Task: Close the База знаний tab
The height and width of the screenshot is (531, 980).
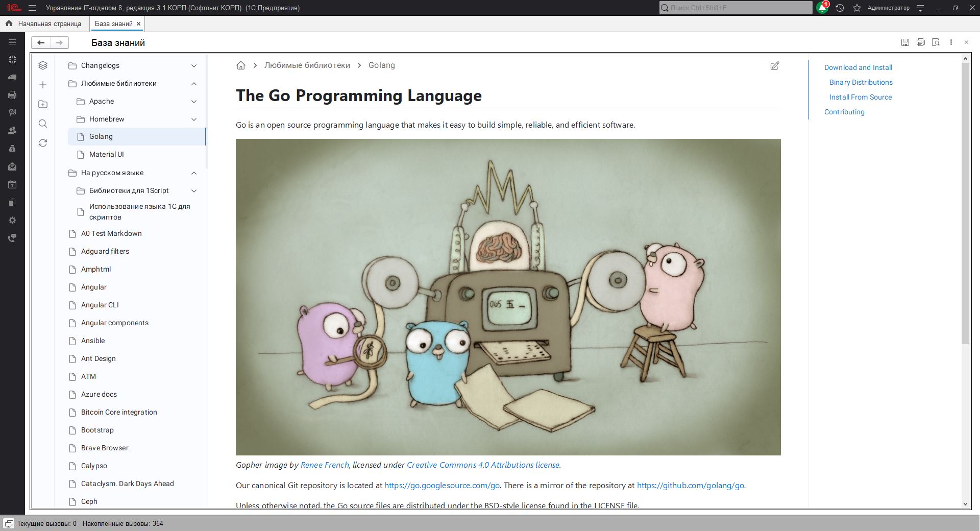Action: 138,23
